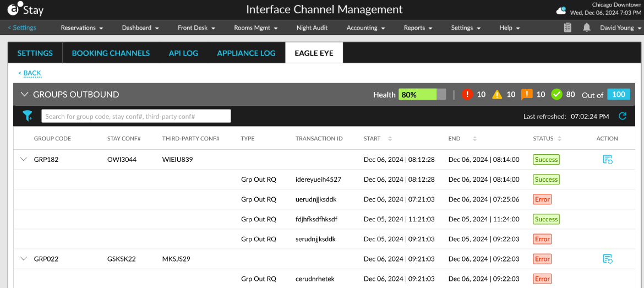Click third-party conf# WIEIU839
Viewport: 644px width, 288px height.
coord(178,160)
